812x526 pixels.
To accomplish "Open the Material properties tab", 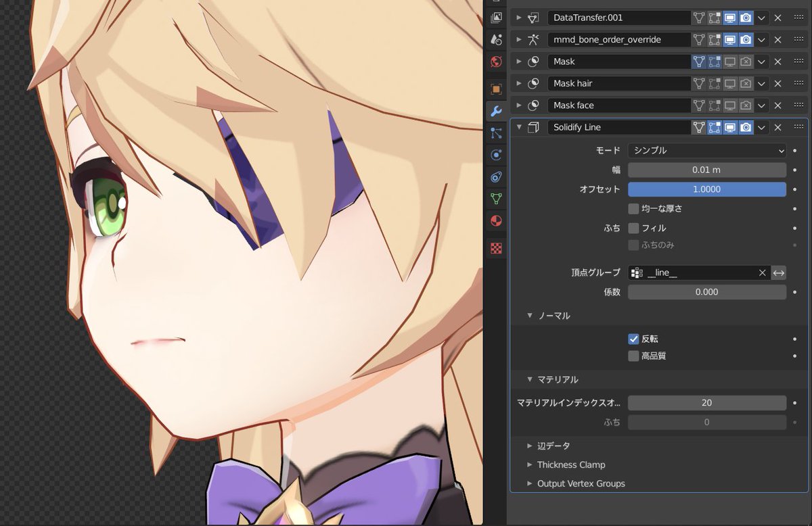I will (x=496, y=221).
